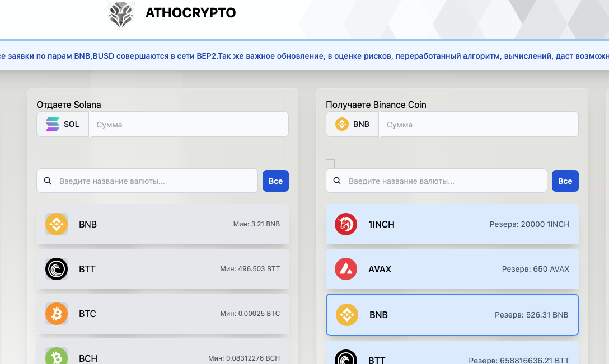This screenshot has height=364, width=609.
Task: Click the ATHOCRYPTO wolf logo icon
Action: pyautogui.click(x=121, y=15)
